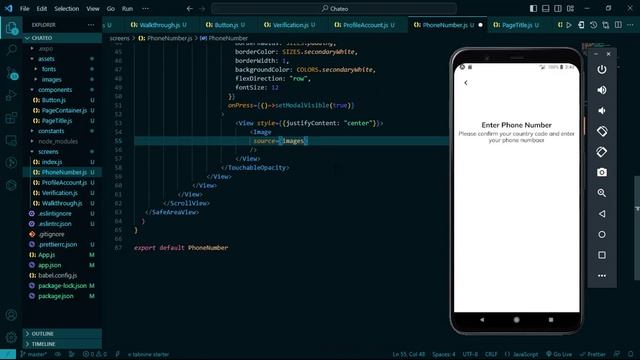
Task: Open emulator extended controls (three dots)
Action: (602, 276)
